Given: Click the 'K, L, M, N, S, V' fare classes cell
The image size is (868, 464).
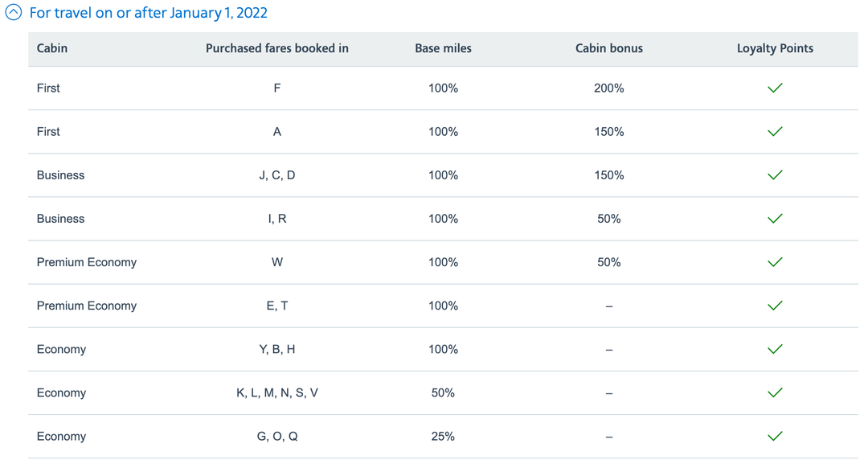Looking at the screenshot, I should tap(277, 392).
